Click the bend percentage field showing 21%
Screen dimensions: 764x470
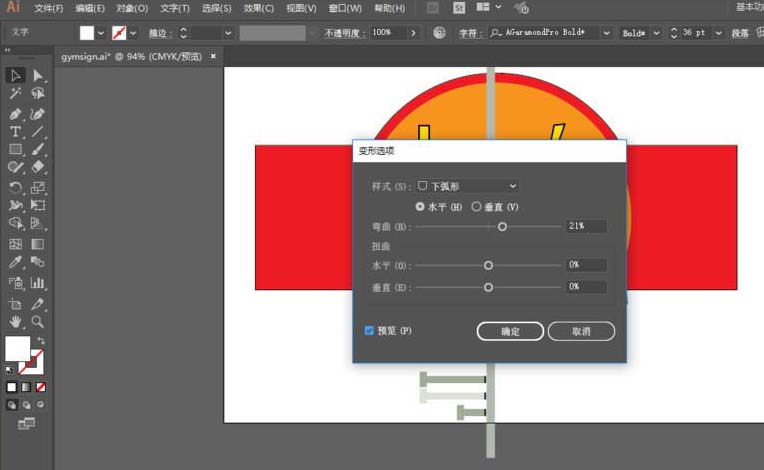click(x=586, y=227)
